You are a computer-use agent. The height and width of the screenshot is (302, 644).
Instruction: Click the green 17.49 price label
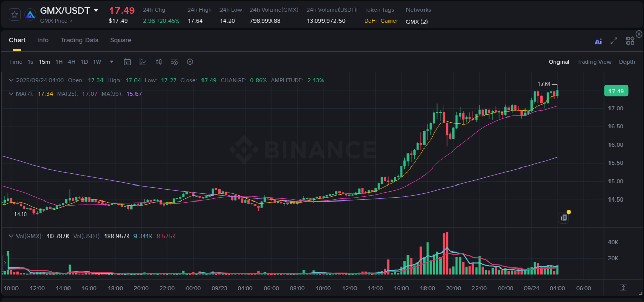click(616, 91)
